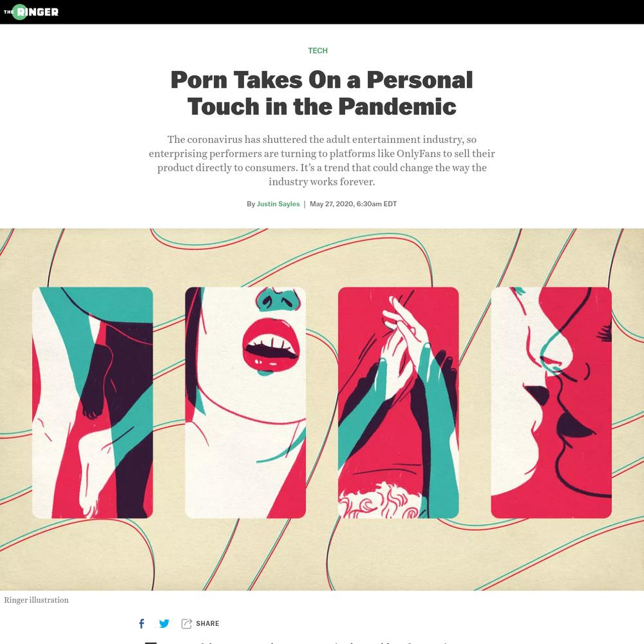This screenshot has height=644, width=644.
Task: Share article on Facebook icon
Action: [x=141, y=623]
